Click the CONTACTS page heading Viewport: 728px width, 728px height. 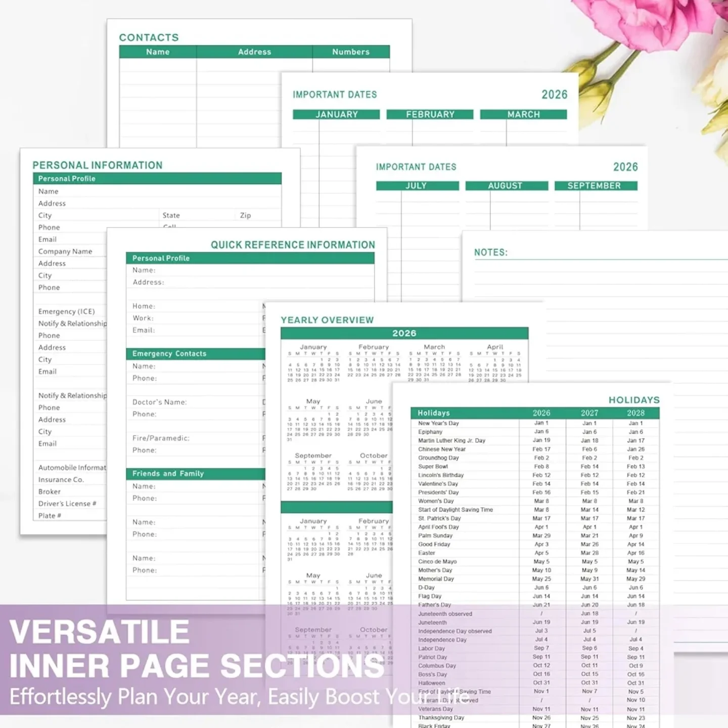click(149, 37)
